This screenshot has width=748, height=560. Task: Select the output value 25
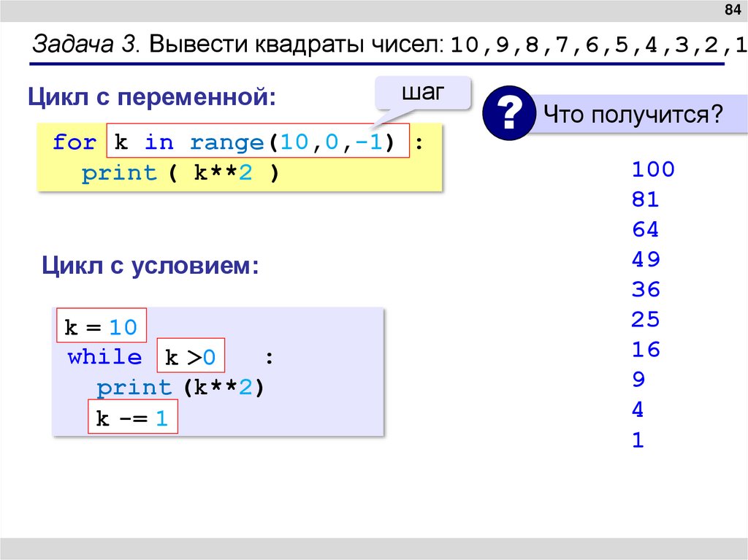coord(645,319)
